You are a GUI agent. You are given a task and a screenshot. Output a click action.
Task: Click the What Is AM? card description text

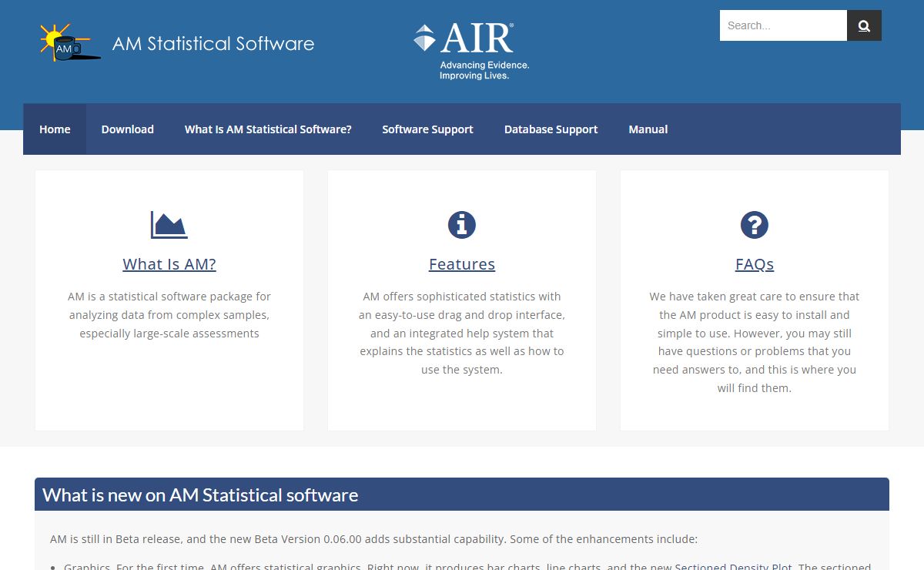click(169, 315)
